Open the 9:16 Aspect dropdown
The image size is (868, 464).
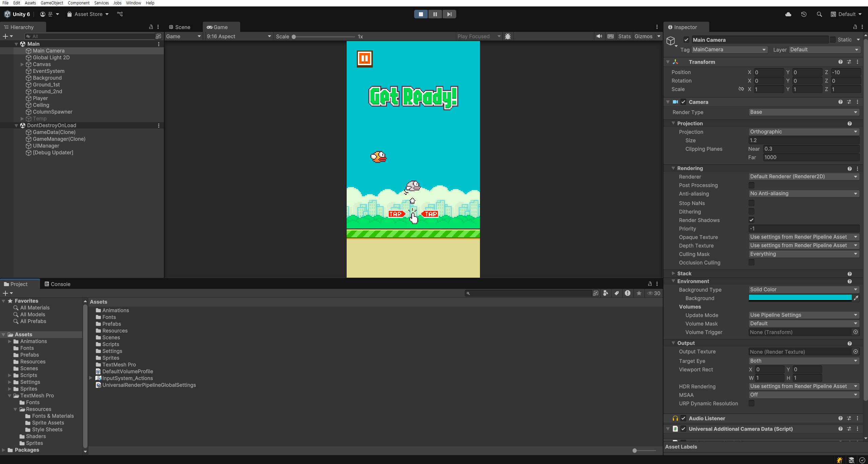pos(238,36)
